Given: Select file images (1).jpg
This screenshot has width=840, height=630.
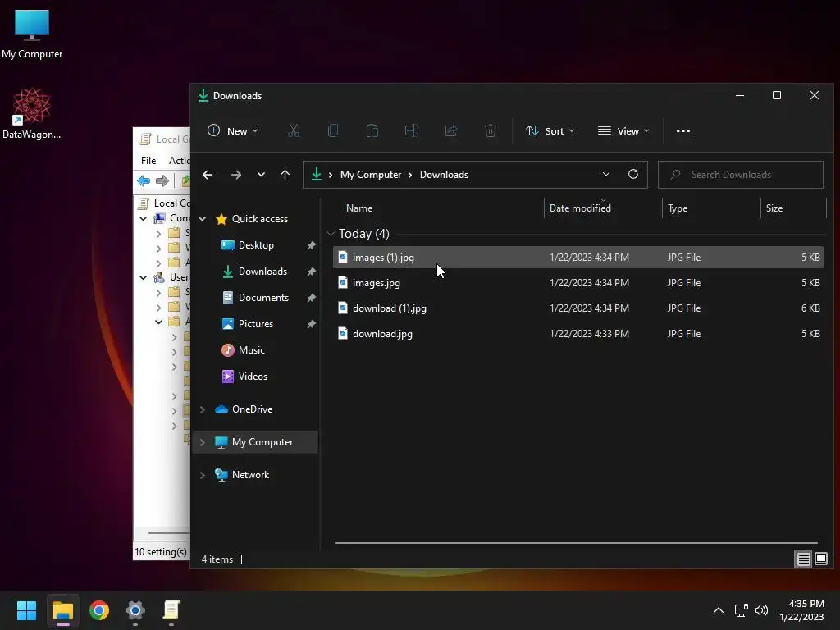Looking at the screenshot, I should tap(578, 257).
